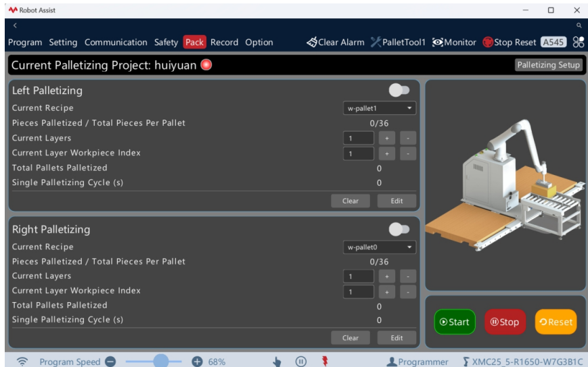Click the Right Palletizing 0/36 count
Screen dimensions: 588x367
tap(379, 262)
